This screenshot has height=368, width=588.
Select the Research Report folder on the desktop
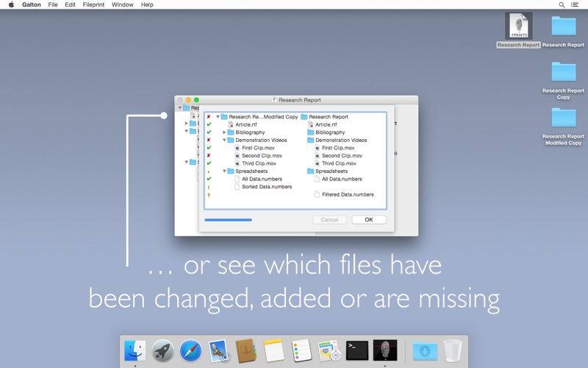click(563, 32)
